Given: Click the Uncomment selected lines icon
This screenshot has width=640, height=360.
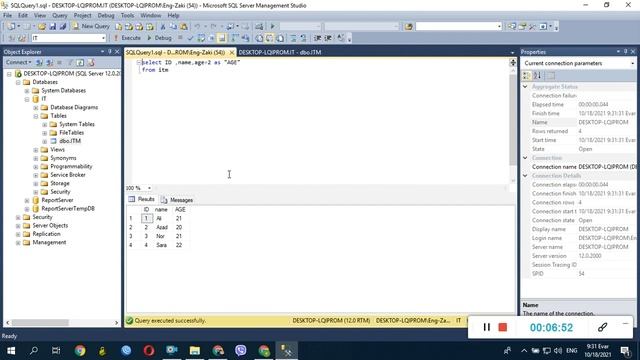Looking at the screenshot, I should pyautogui.click(x=303, y=38).
